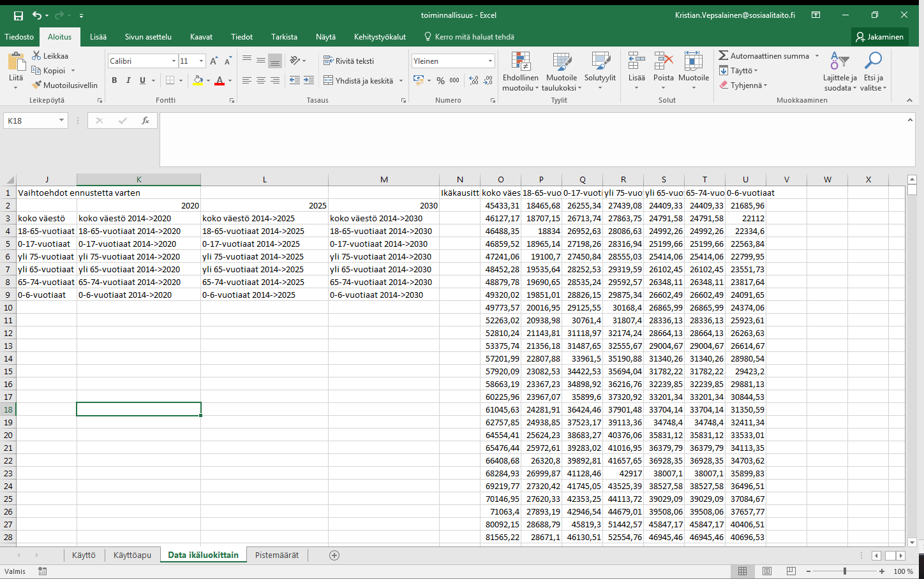This screenshot has width=924, height=579.
Task: Toggle bold formatting
Action: 114,80
